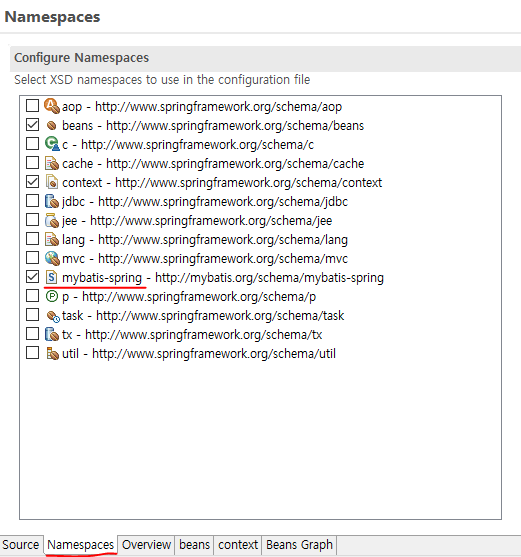
Task: Check the cache namespace checkbox
Action: click(32, 163)
